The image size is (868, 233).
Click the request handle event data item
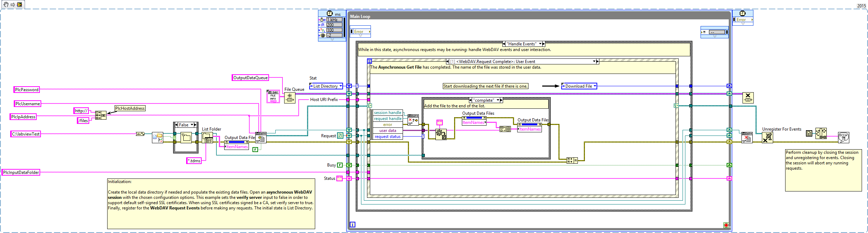click(x=387, y=119)
